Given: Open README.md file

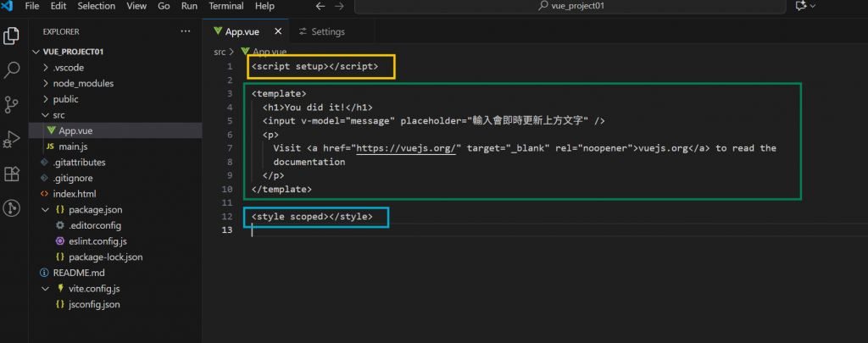Looking at the screenshot, I should click(x=115, y=273).
